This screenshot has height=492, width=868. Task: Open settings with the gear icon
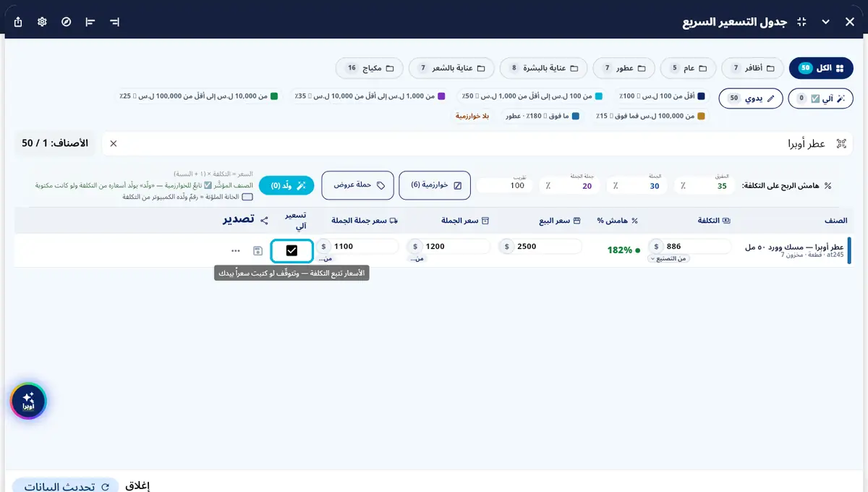[x=43, y=22]
